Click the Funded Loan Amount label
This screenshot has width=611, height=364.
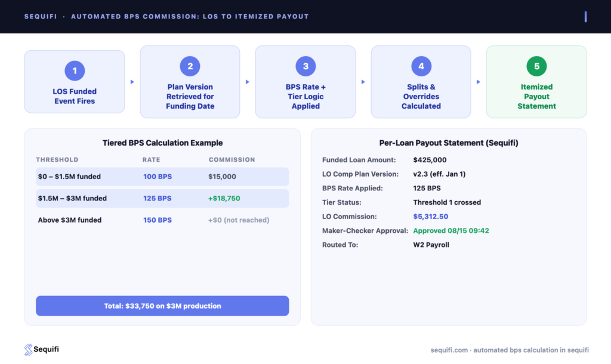[x=359, y=160]
